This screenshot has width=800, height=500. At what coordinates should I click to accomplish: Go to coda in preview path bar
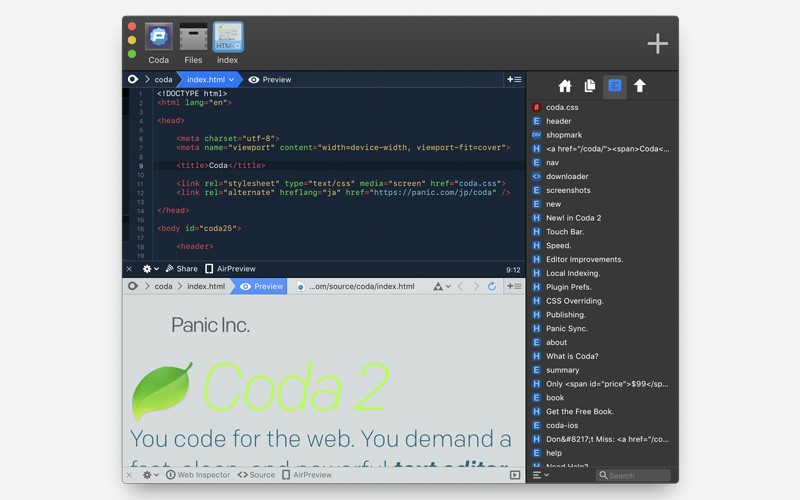(x=163, y=286)
